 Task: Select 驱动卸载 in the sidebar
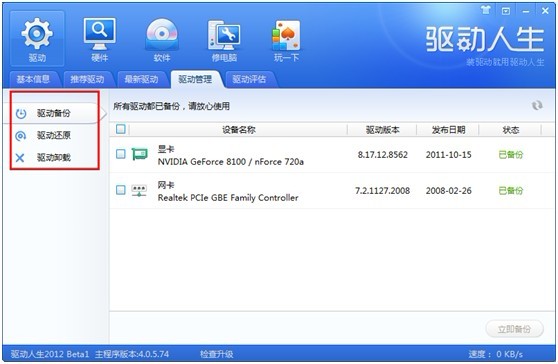tap(53, 158)
